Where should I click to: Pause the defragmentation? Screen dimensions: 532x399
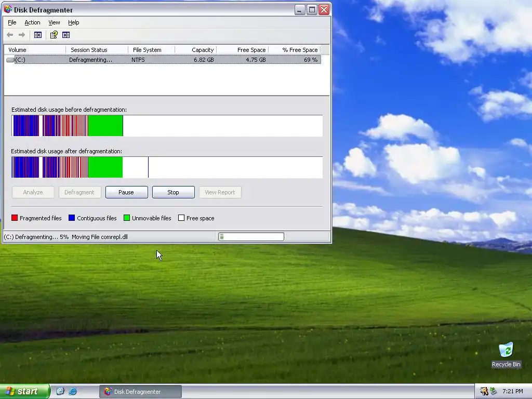pyautogui.click(x=127, y=192)
